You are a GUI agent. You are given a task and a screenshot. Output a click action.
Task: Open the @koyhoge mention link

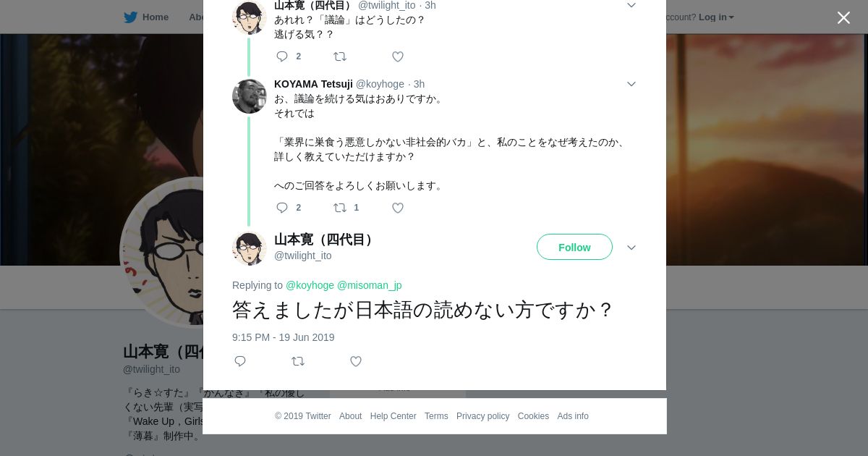(310, 285)
